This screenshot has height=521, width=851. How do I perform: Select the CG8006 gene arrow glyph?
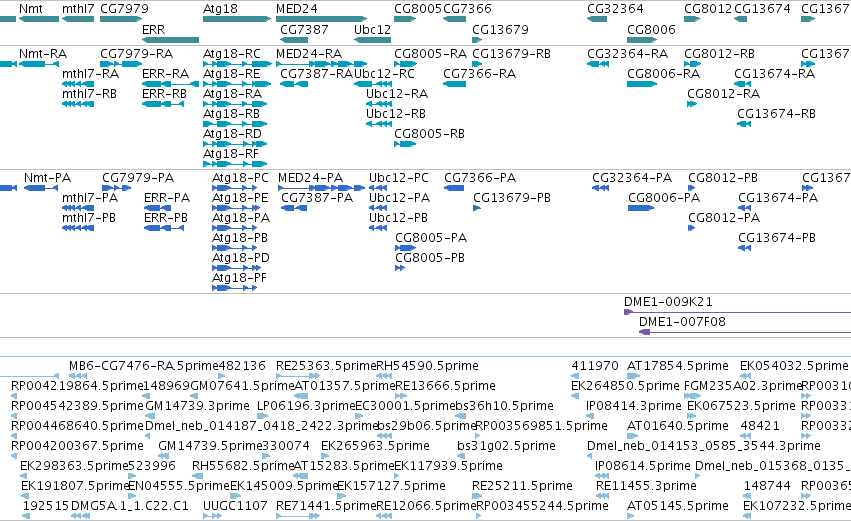click(642, 40)
